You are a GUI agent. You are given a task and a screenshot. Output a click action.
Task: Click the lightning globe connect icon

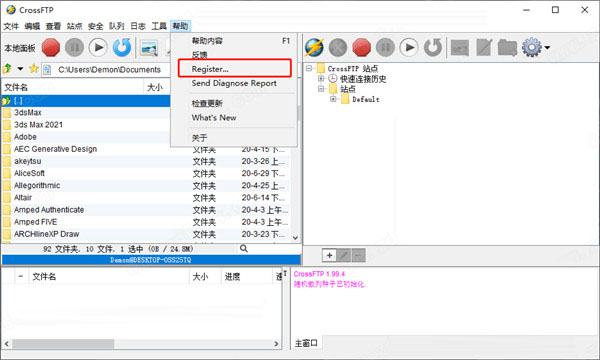(x=314, y=47)
